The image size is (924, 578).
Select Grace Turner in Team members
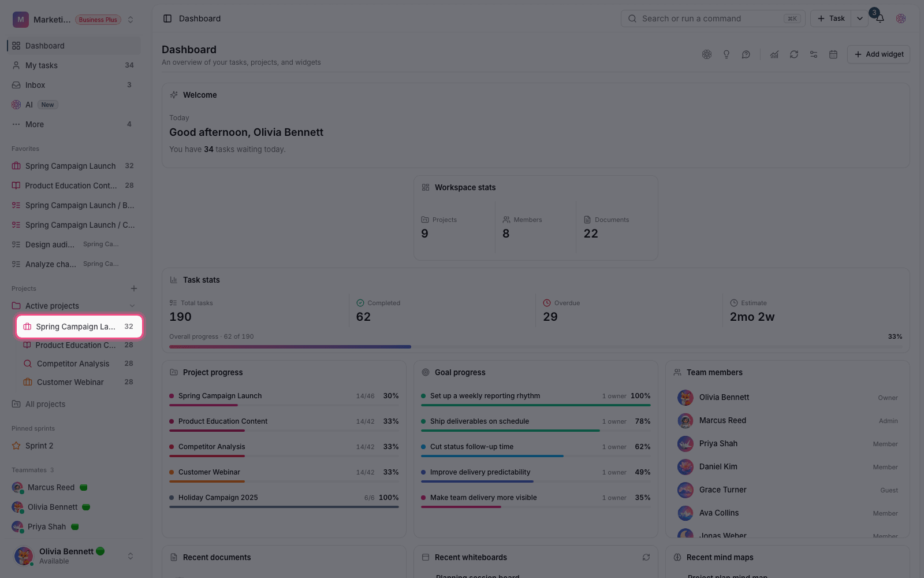788,490
